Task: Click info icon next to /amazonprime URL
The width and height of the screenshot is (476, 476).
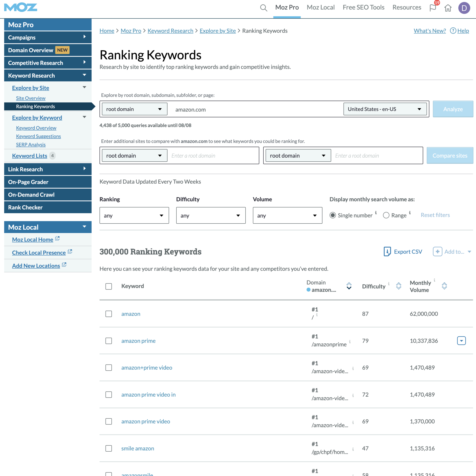Action: 350,342
